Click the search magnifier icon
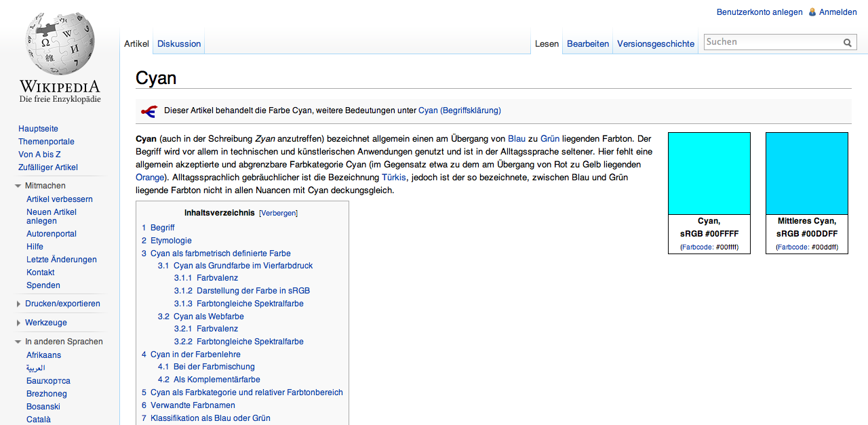Image resolution: width=868 pixels, height=425 pixels. pos(848,43)
